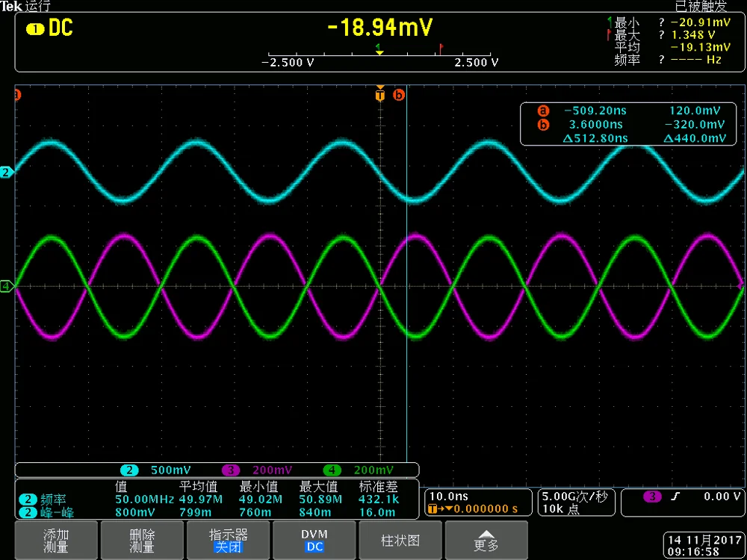Click the 添加测量 (Add Measurement) button

click(x=56, y=540)
